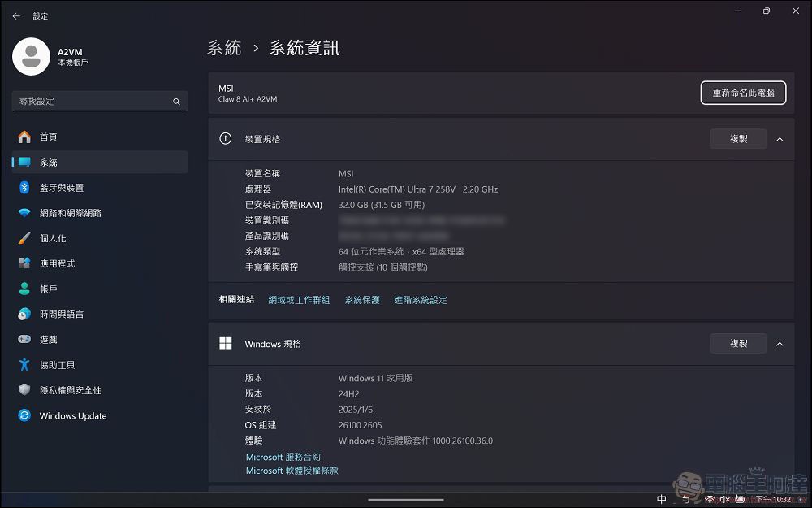Screen dimensions: 812x508
Task: Copy device specs with 複製 button
Action: pyautogui.click(x=738, y=139)
